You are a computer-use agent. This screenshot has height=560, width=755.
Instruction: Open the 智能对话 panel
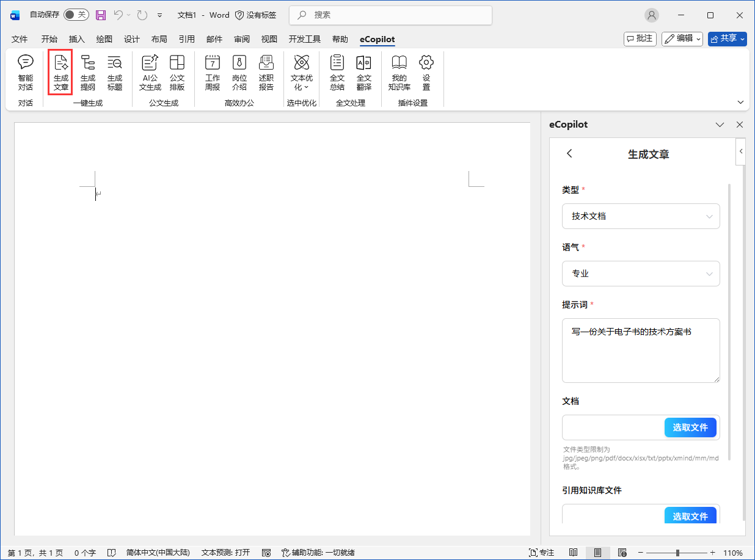(x=25, y=72)
